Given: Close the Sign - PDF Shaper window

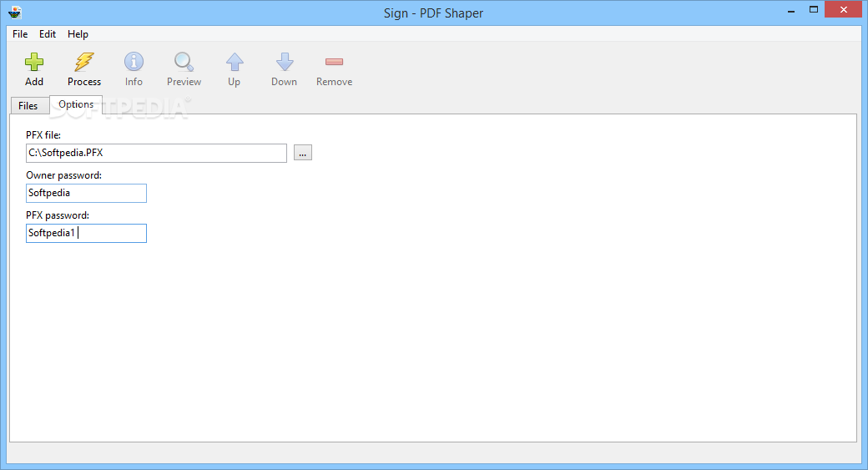Looking at the screenshot, I should point(844,9).
